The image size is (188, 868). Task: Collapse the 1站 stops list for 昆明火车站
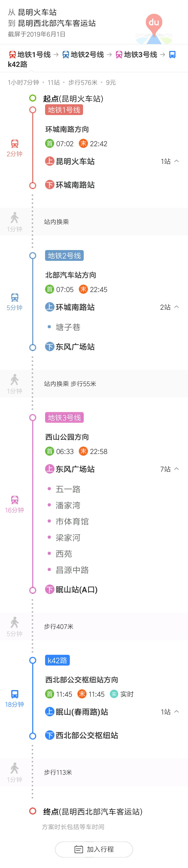click(x=177, y=161)
